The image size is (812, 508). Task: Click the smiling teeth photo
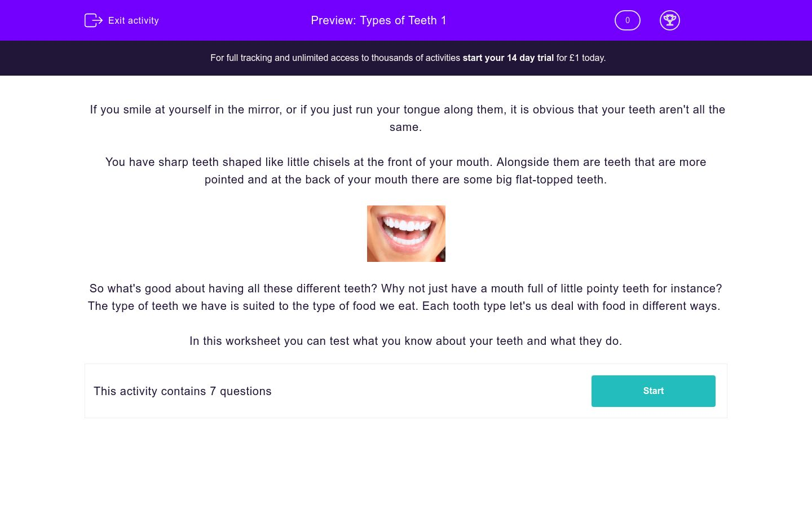pos(406,233)
